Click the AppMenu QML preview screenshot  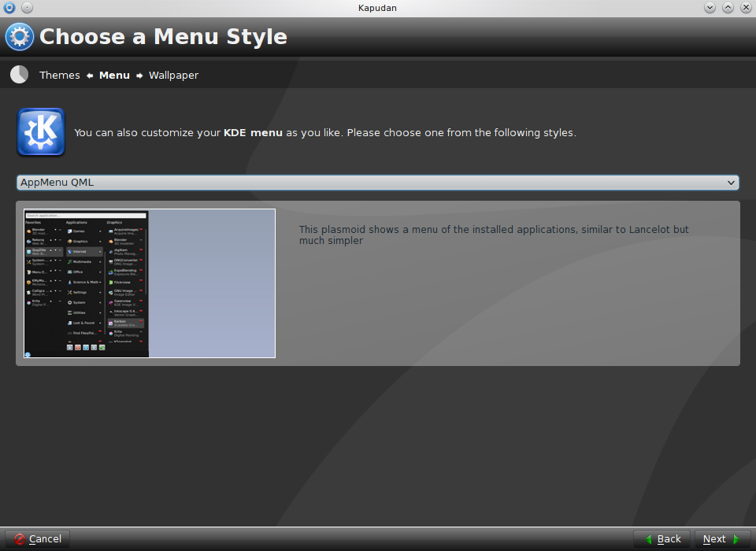tap(150, 283)
